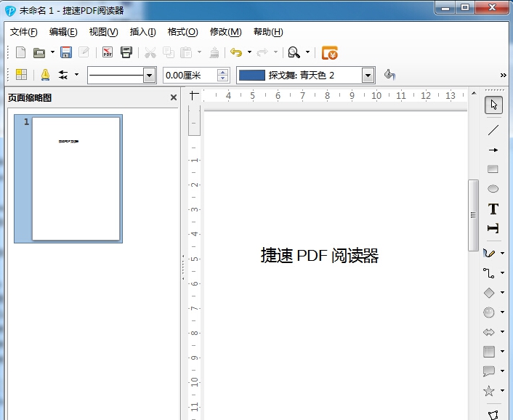
Task: Open the 视图(V) menu
Action: 103,32
